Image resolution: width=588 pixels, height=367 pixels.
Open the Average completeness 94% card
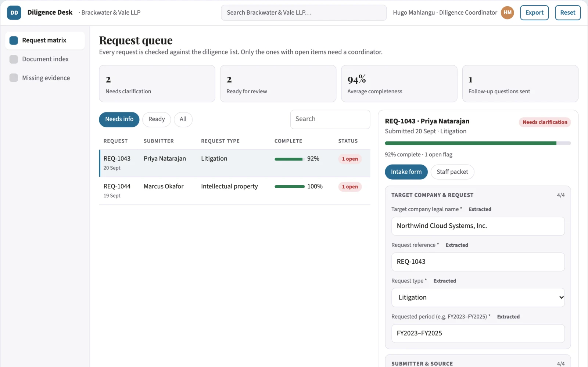399,84
